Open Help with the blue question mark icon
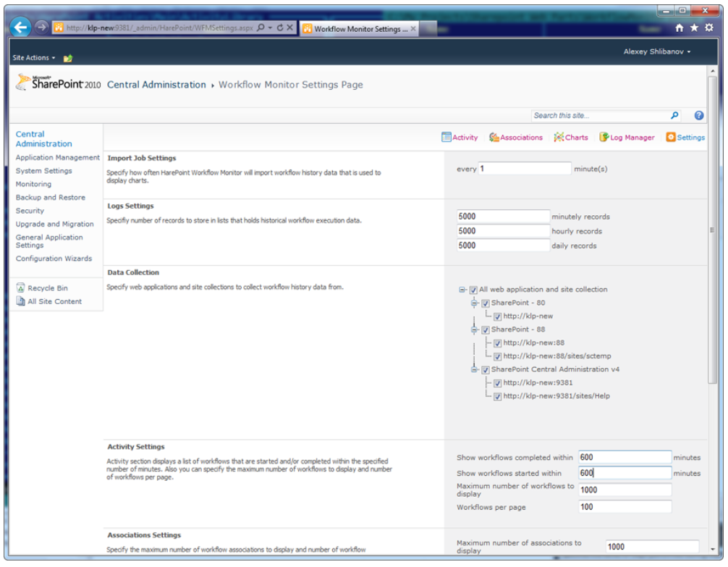This screenshot has height=567, width=728. [699, 115]
